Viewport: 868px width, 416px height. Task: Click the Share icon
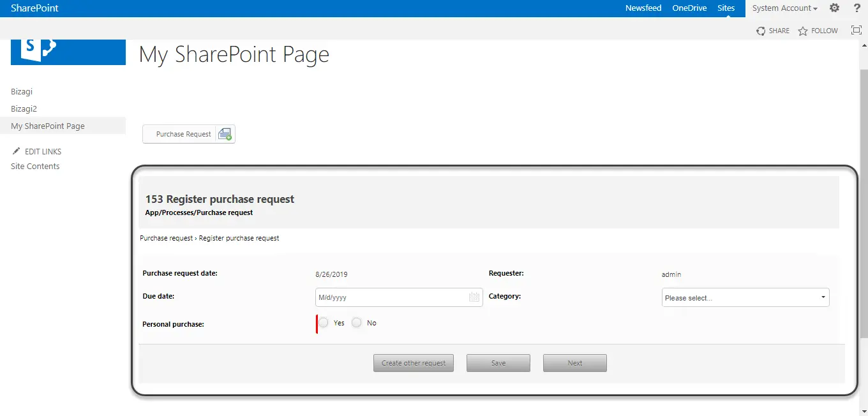[761, 31]
